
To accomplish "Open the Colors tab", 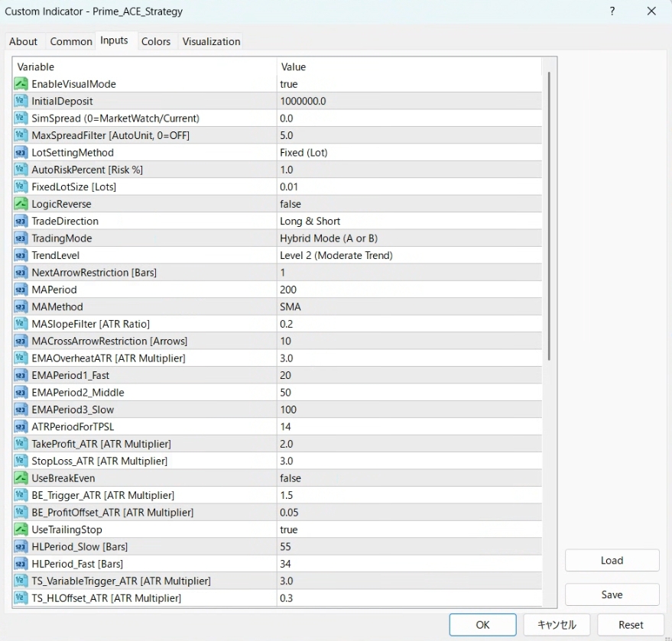I will pyautogui.click(x=156, y=41).
